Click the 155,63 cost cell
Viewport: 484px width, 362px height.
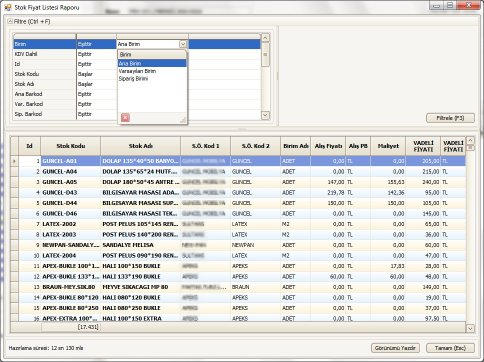(x=388, y=182)
